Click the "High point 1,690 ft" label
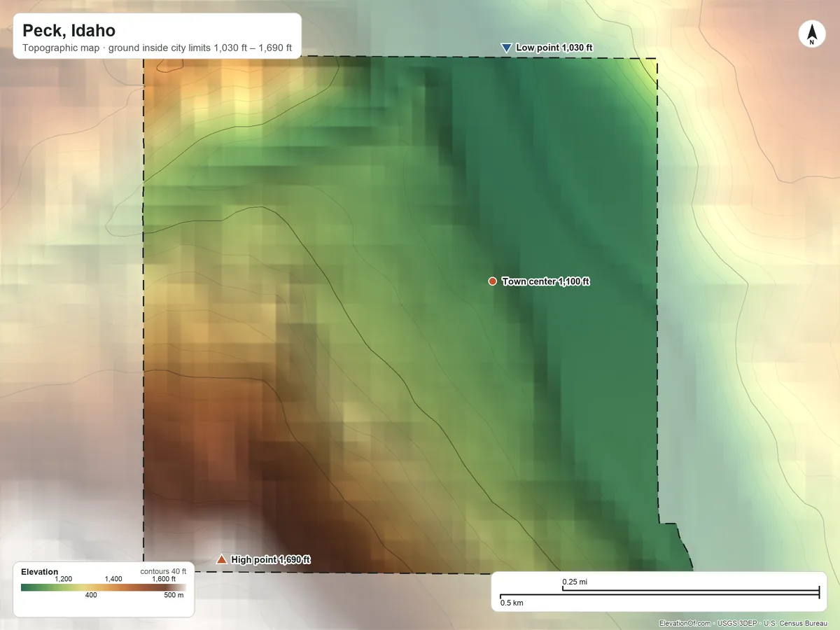This screenshot has width=840, height=630. (x=271, y=560)
